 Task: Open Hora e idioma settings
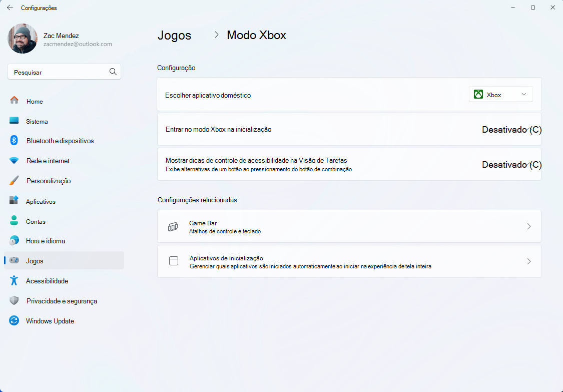pyautogui.click(x=64, y=241)
